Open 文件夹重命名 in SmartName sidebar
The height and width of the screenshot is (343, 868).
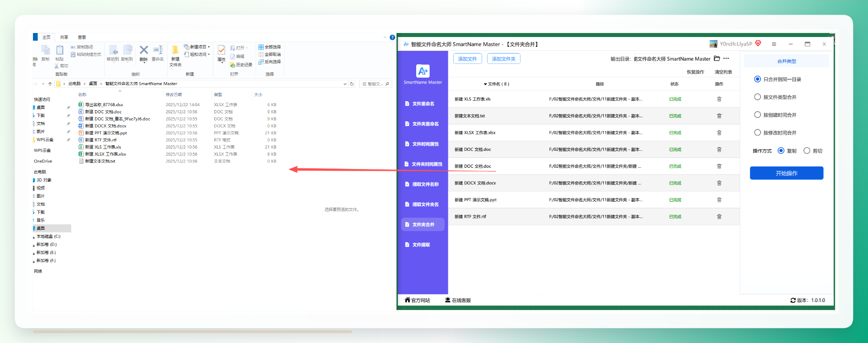[x=423, y=124]
